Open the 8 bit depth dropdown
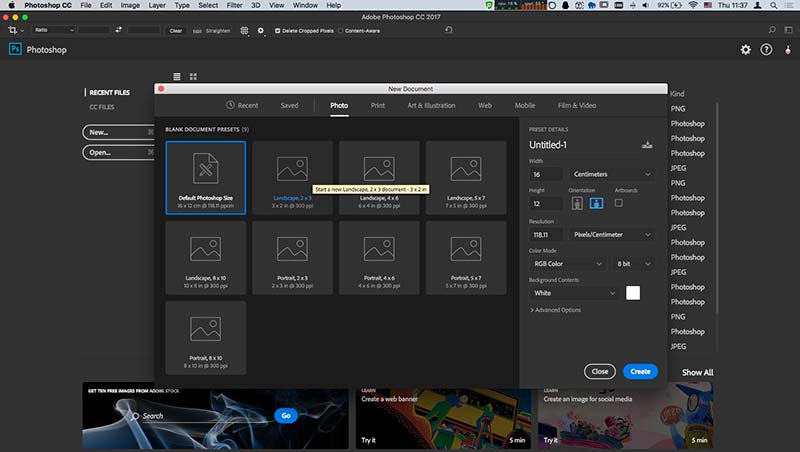Screen dimensions: 800x452 point(633,264)
